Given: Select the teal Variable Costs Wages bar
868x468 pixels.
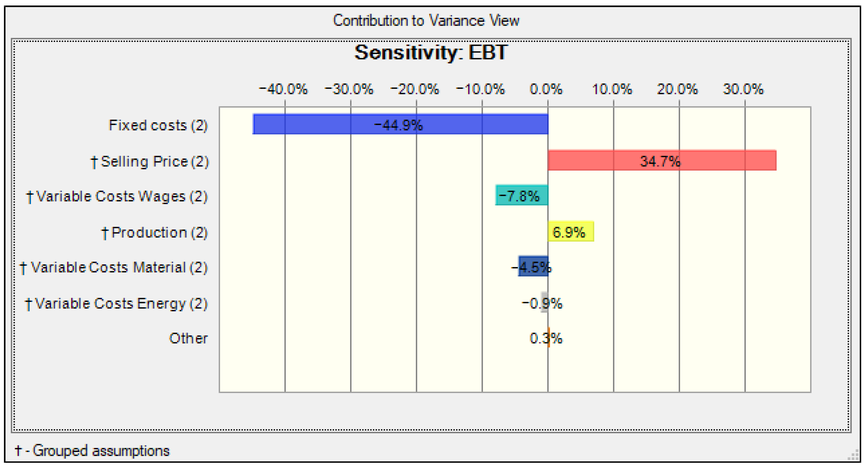Looking at the screenshot, I should click(x=522, y=195).
